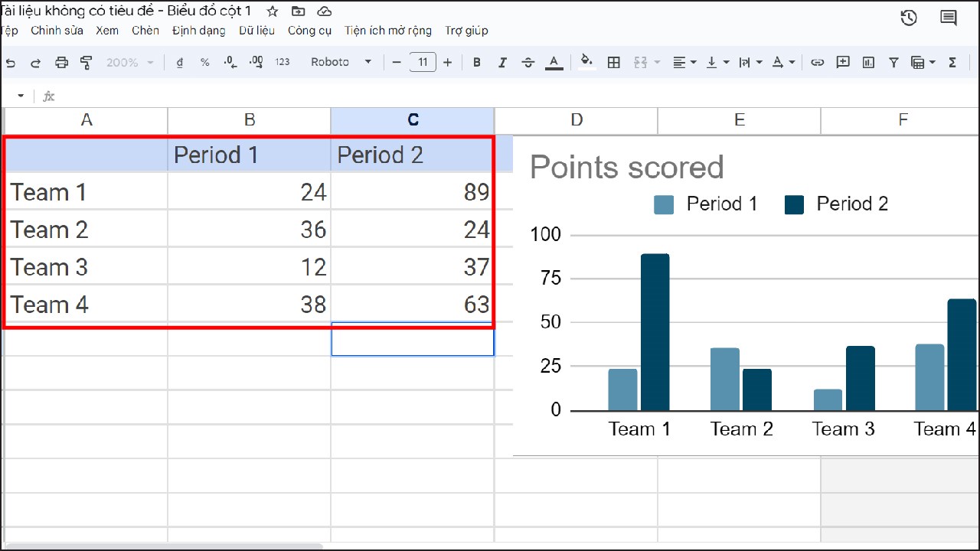Toggle bold formatting
Image resolution: width=980 pixels, height=551 pixels.
[477, 63]
